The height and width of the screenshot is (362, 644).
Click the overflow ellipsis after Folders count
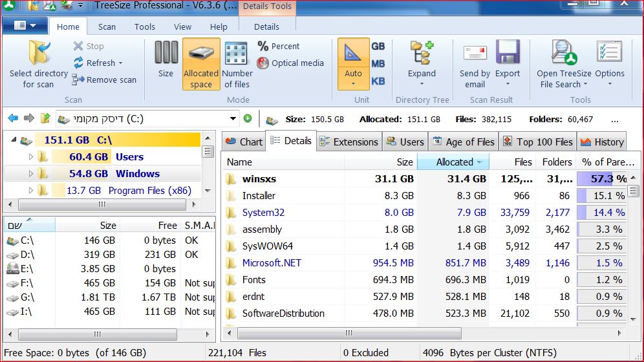coord(614,120)
